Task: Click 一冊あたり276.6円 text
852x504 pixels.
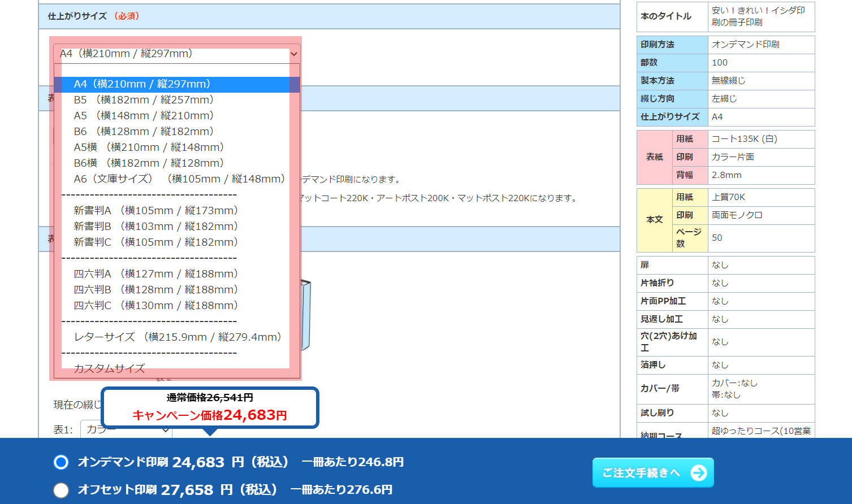Action: pos(341,490)
